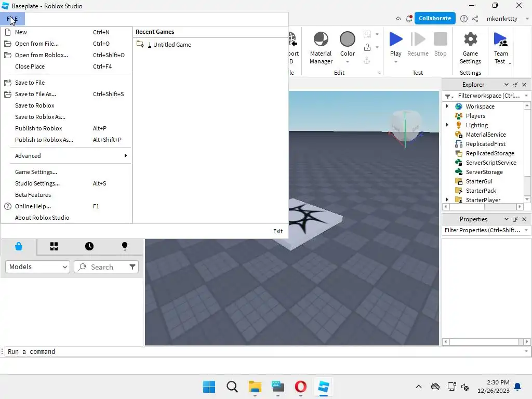The height and width of the screenshot is (399, 532).
Task: Choose Save to File As...
Action: pyautogui.click(x=66, y=94)
